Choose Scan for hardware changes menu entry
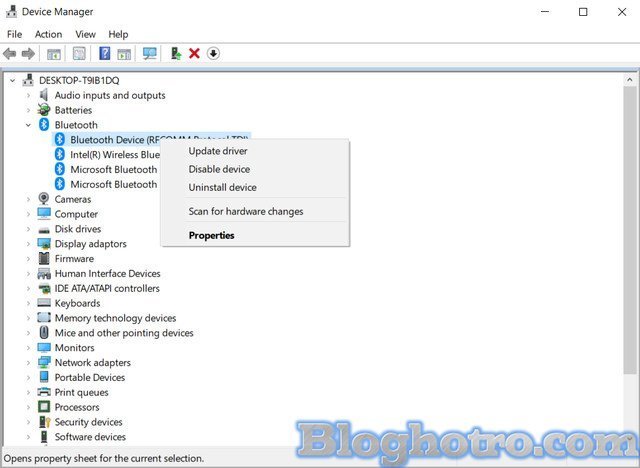The height and width of the screenshot is (468, 640). 255,211
